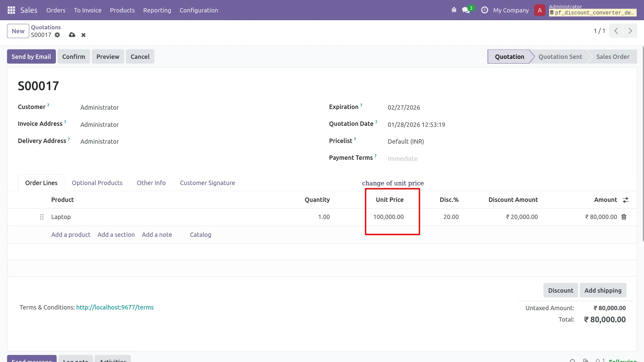The width and height of the screenshot is (644, 362).
Task: Grab the Laptop row drag handle
Action: [x=42, y=217]
